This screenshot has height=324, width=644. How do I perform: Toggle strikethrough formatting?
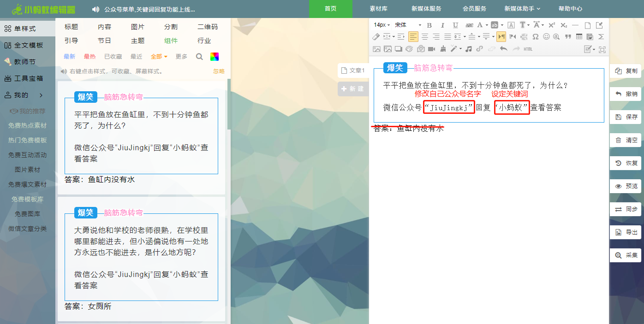(x=470, y=25)
